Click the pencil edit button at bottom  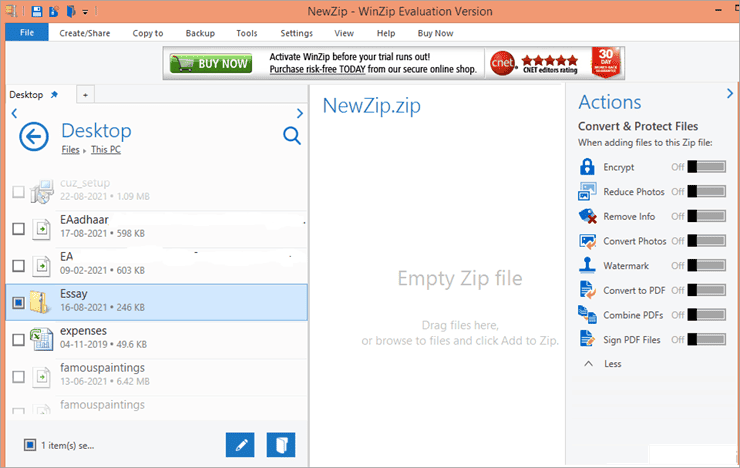coord(240,444)
